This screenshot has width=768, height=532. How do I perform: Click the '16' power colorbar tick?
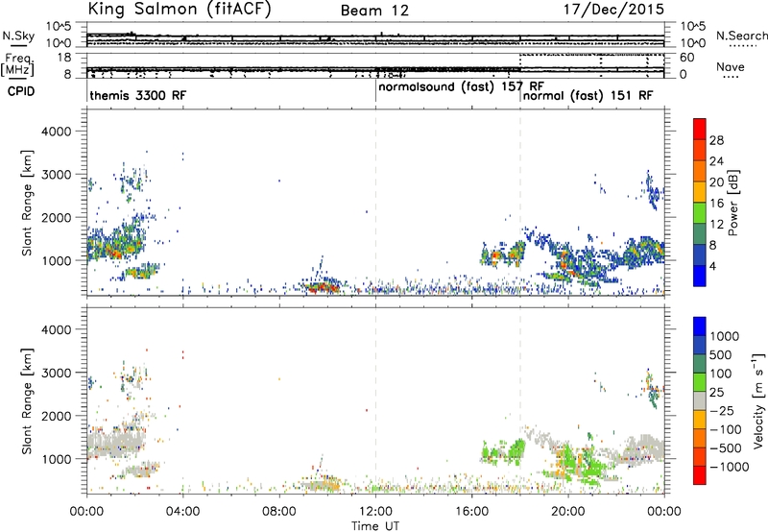[716, 204]
